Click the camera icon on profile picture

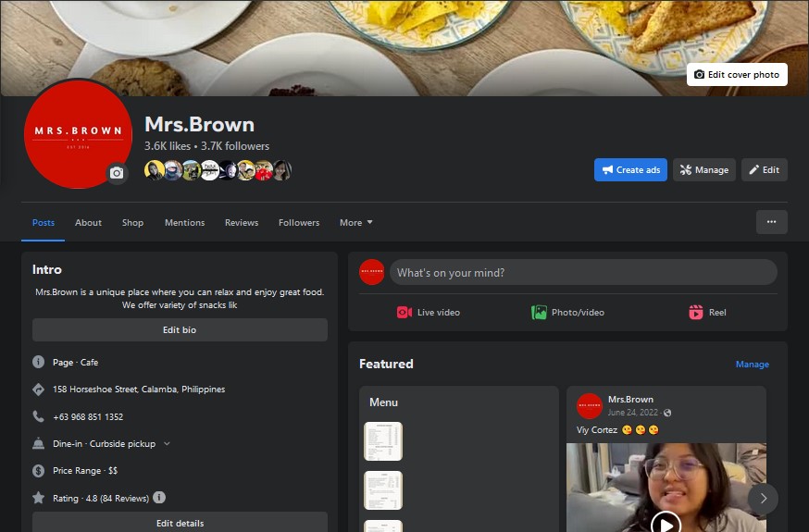click(x=117, y=173)
